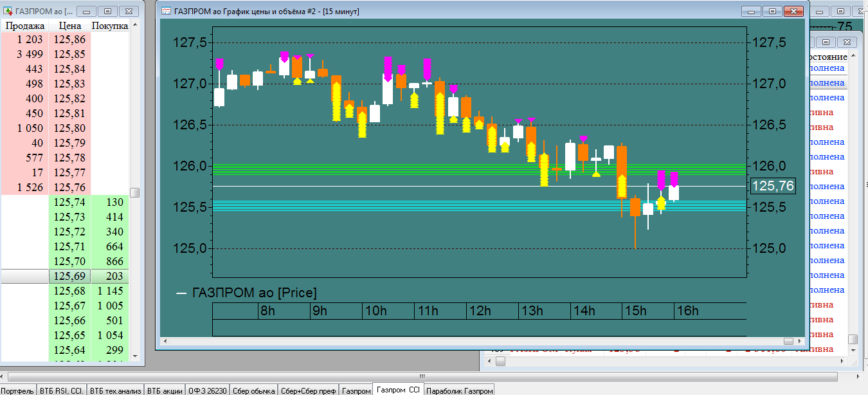Image resolution: width=868 pixels, height=395 pixels.
Task: Click order book scrollbar down arrow
Action: (x=134, y=356)
